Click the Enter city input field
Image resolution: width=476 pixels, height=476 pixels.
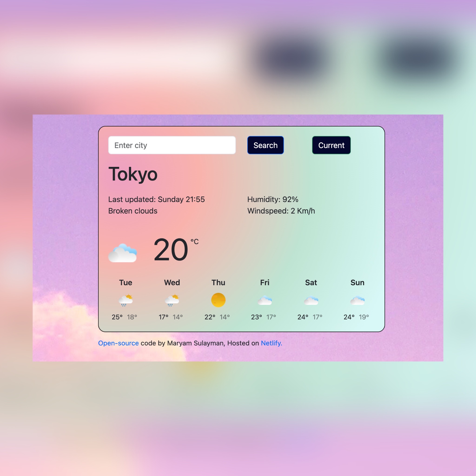tap(172, 145)
